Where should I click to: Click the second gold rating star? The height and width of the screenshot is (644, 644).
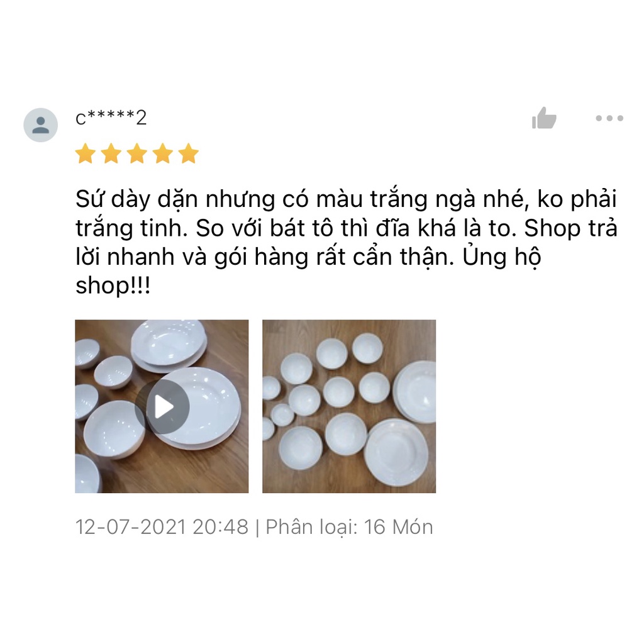point(111,153)
